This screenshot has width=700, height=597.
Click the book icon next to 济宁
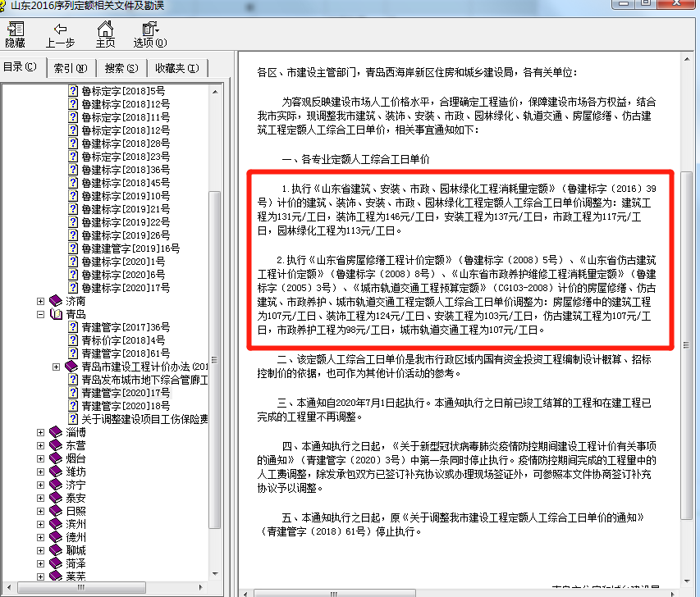click(x=56, y=485)
